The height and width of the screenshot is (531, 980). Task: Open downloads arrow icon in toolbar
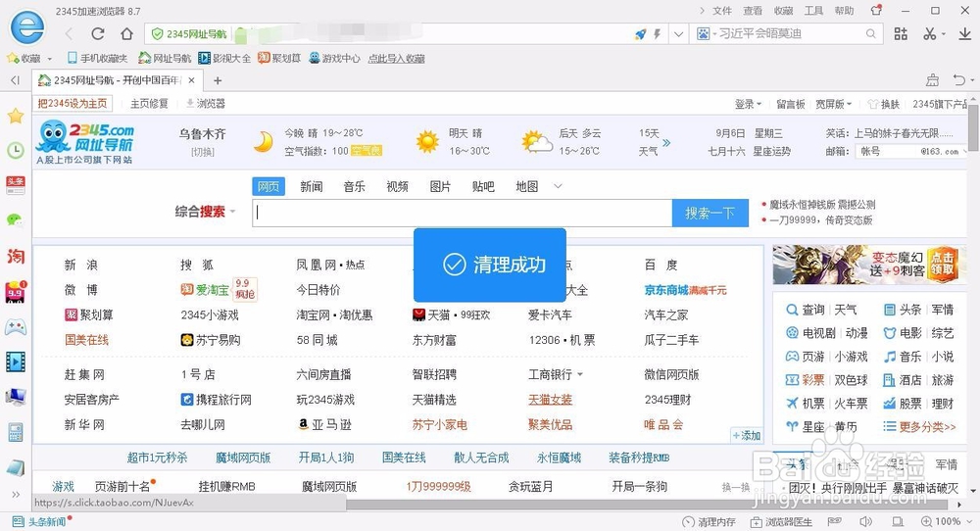965,33
